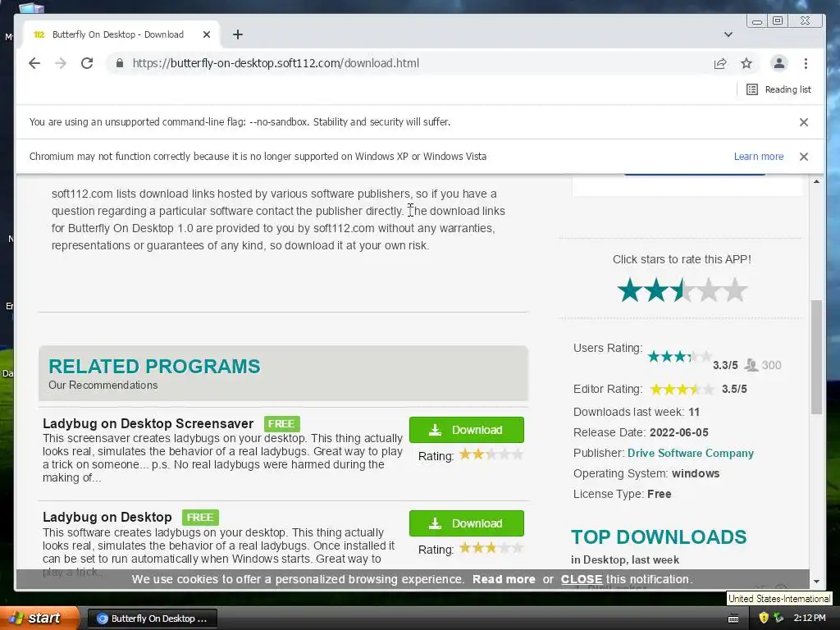The width and height of the screenshot is (840, 630).
Task: Dismiss the Windows XP unsupported warning bar
Action: tap(804, 157)
